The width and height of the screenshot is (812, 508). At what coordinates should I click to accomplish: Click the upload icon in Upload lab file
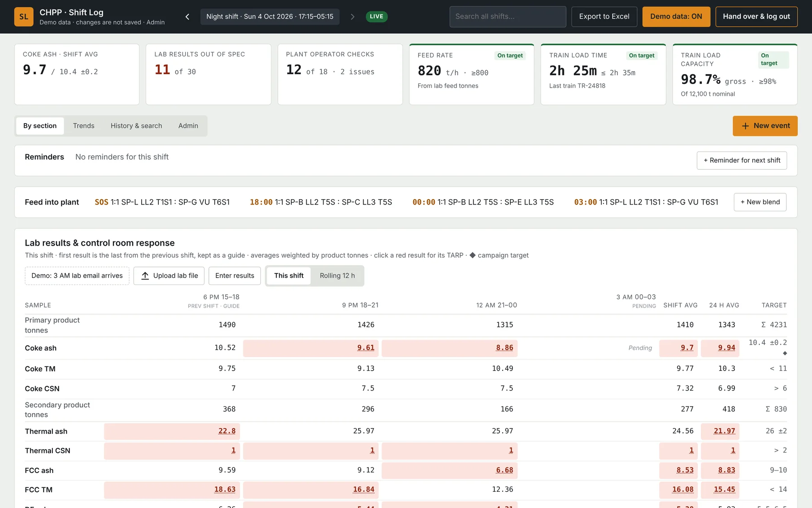pos(145,276)
